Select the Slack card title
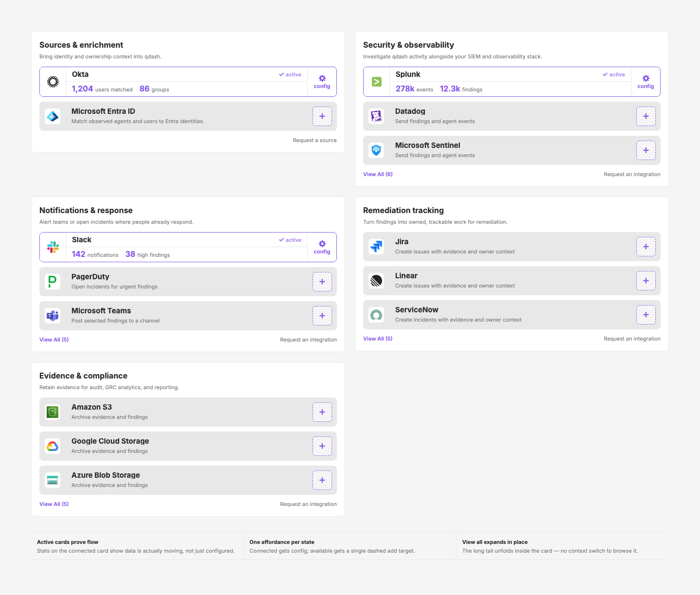This screenshot has height=595, width=700. coord(82,240)
